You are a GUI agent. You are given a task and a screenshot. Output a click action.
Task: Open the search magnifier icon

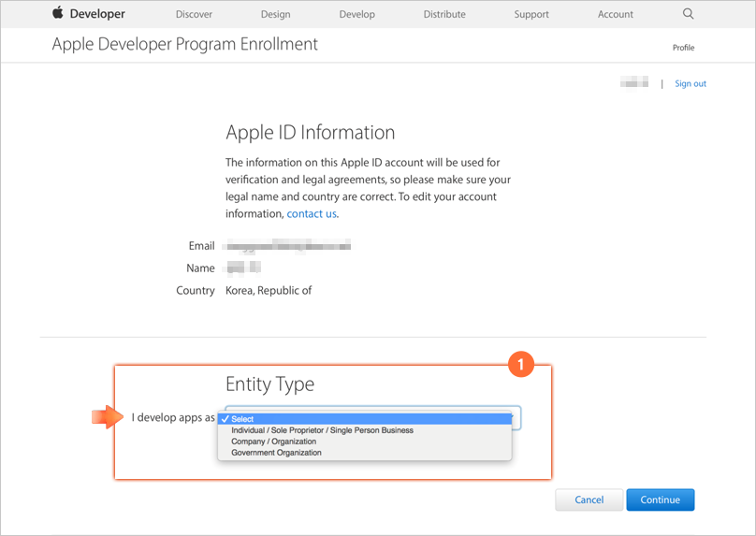tap(688, 13)
